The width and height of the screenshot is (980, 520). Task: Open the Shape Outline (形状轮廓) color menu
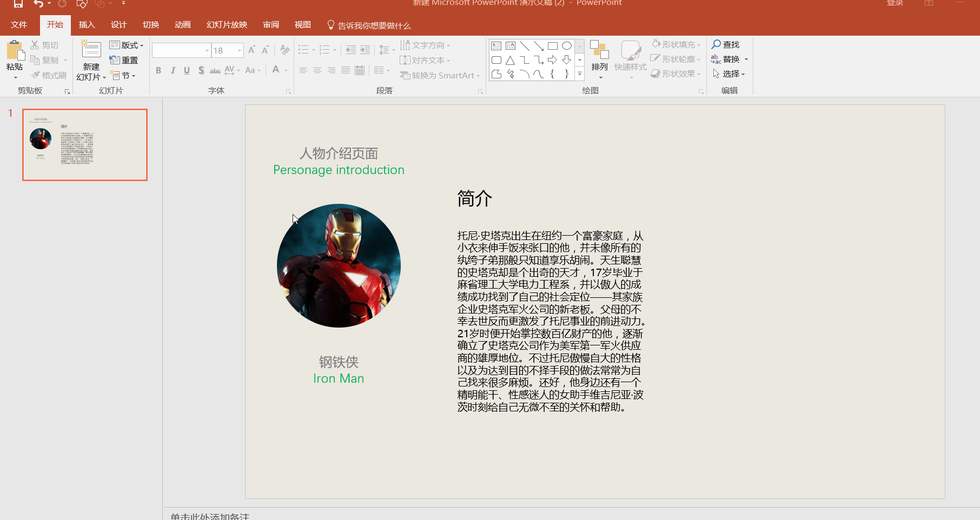(676, 59)
